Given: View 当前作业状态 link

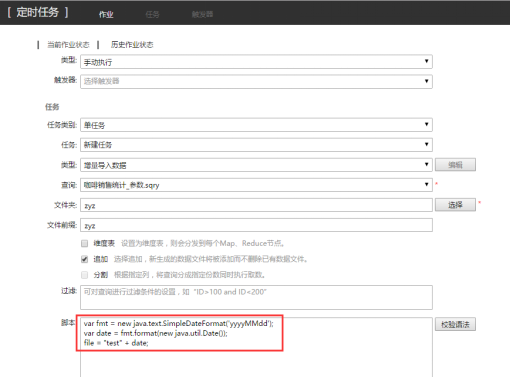Looking at the screenshot, I should point(68,45).
